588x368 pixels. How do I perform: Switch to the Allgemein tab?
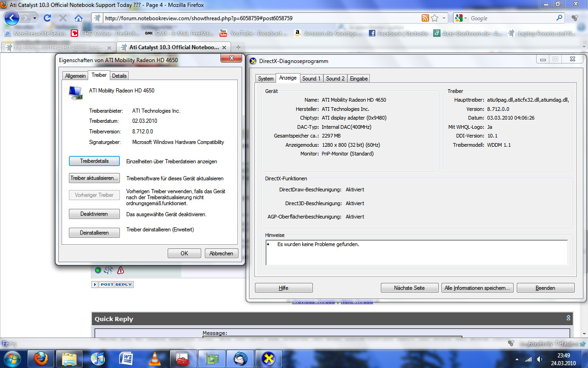[75, 76]
